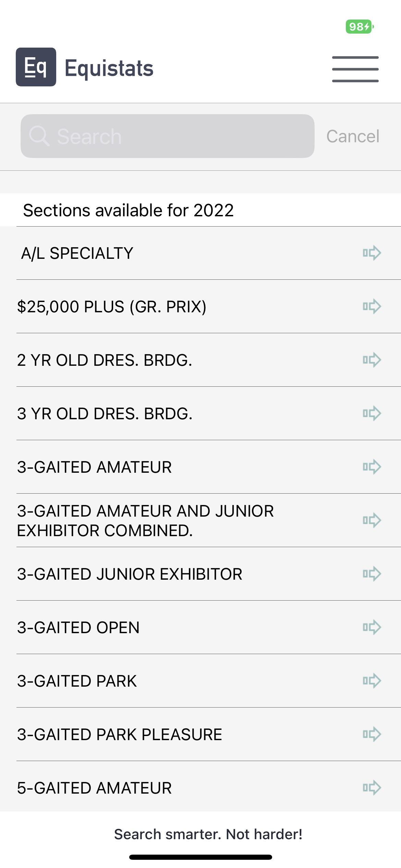Viewport: 401px width, 868px height.
Task: Tap the arrow icon beside A/L SPECIALTY
Action: [x=372, y=253]
